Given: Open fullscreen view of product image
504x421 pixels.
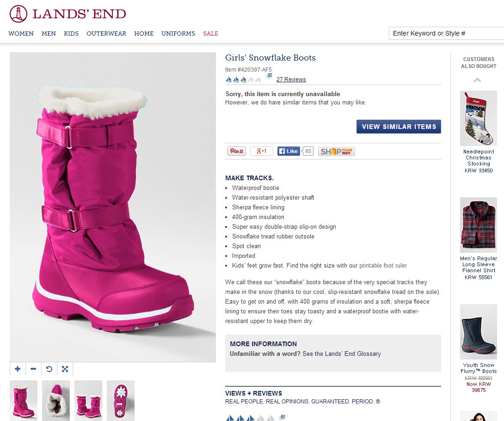Looking at the screenshot, I should (65, 369).
